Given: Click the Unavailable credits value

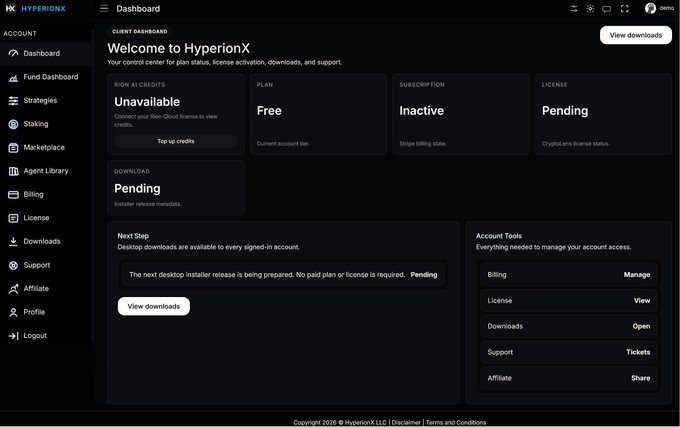Looking at the screenshot, I should point(147,102).
